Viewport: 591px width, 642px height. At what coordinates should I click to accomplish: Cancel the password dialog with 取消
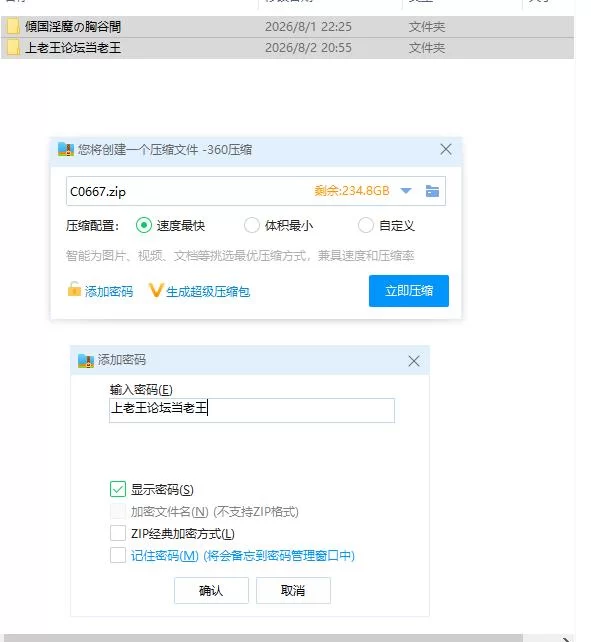293,590
